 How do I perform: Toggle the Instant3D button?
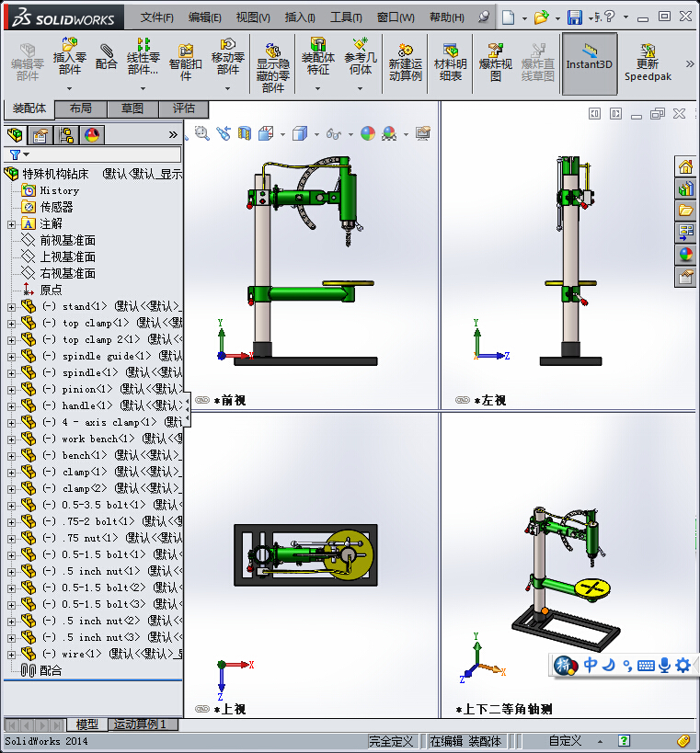tap(589, 63)
